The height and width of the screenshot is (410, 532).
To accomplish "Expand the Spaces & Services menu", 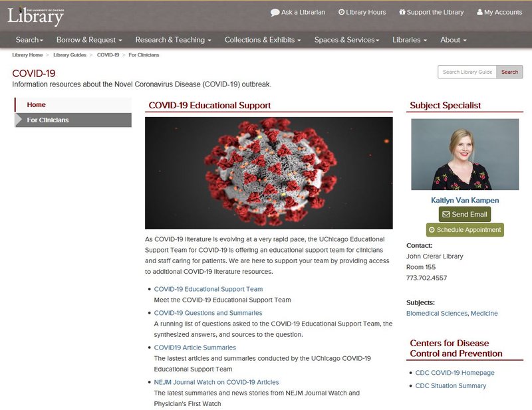I will tap(346, 40).
